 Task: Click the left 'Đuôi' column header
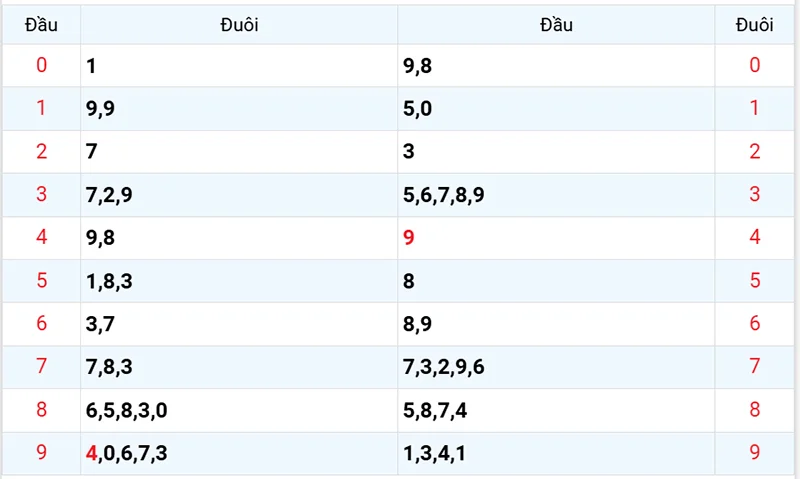tap(239, 25)
